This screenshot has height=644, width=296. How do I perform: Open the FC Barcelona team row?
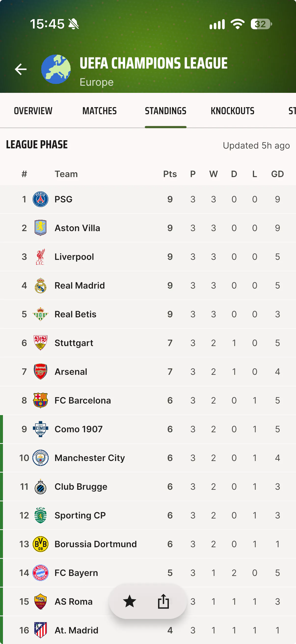click(x=148, y=400)
